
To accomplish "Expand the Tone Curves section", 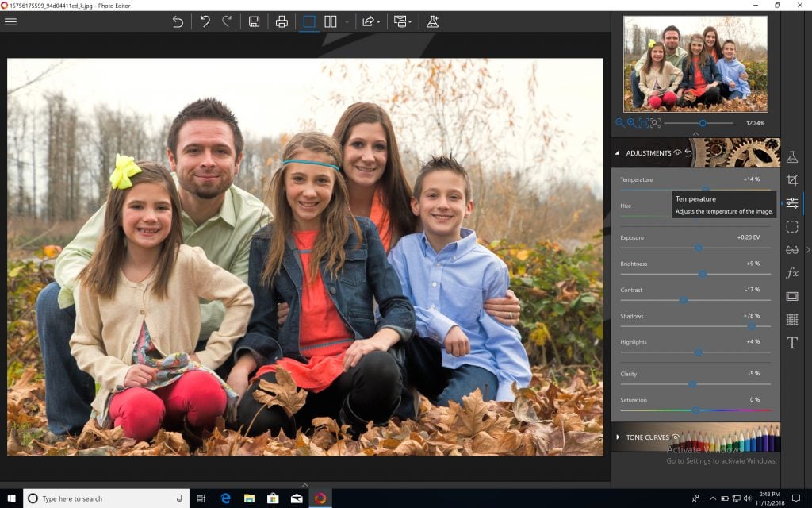I will pyautogui.click(x=618, y=437).
